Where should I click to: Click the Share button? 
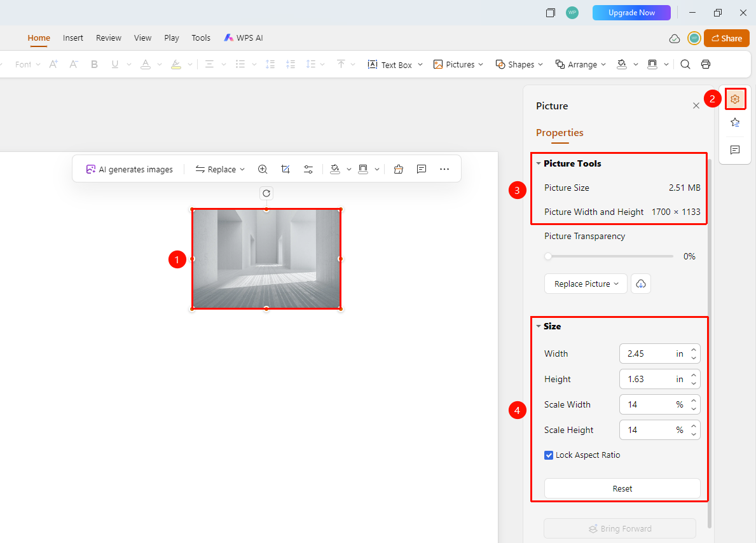point(727,38)
